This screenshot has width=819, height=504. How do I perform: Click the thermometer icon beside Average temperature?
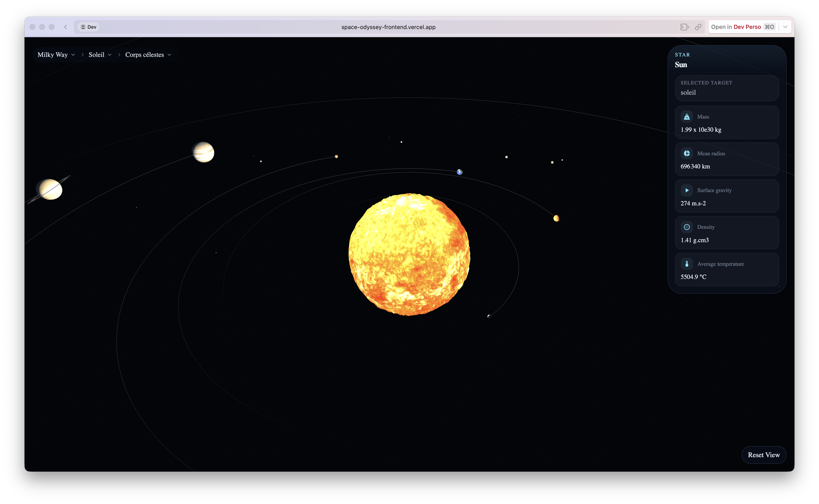687,264
